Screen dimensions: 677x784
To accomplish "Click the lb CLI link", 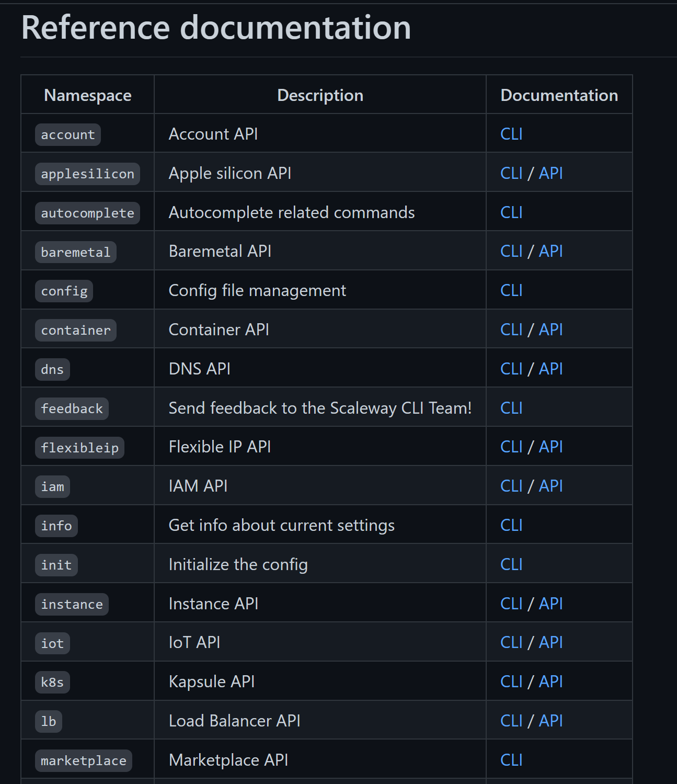I will click(x=511, y=721).
